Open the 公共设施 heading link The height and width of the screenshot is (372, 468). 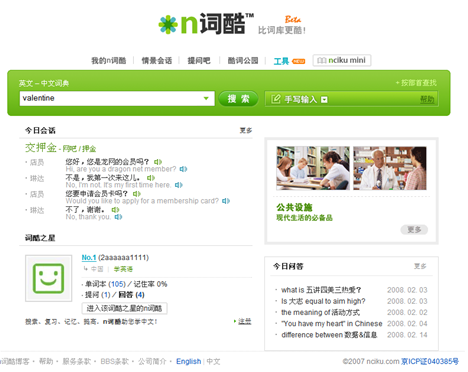294,207
